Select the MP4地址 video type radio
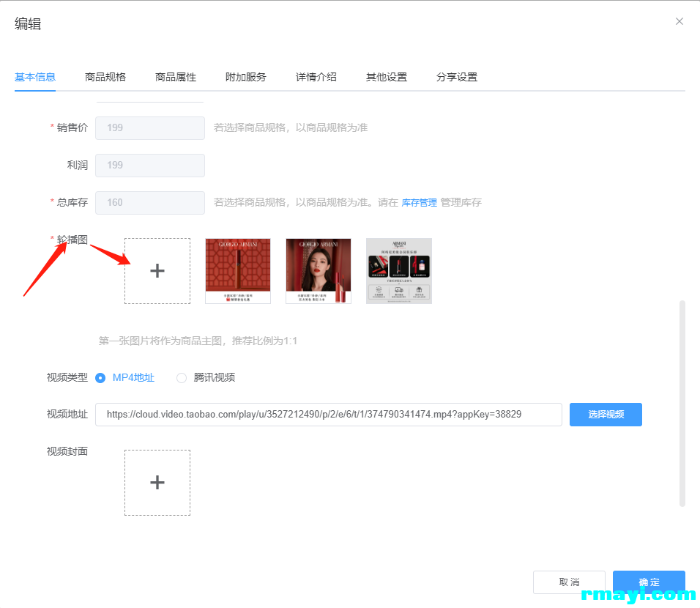Viewport: 700px width, 608px height. (100, 378)
